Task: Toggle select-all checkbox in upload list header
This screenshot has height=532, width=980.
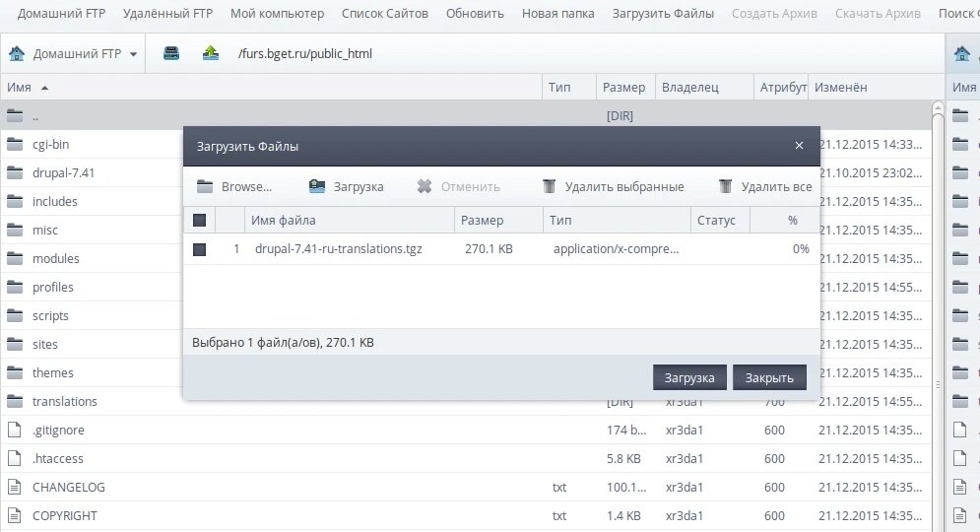Action: pos(199,220)
